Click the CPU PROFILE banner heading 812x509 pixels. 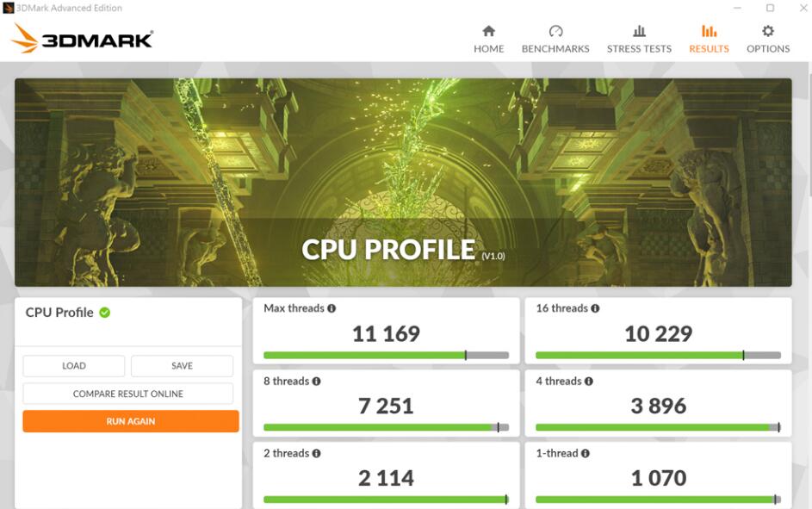388,250
